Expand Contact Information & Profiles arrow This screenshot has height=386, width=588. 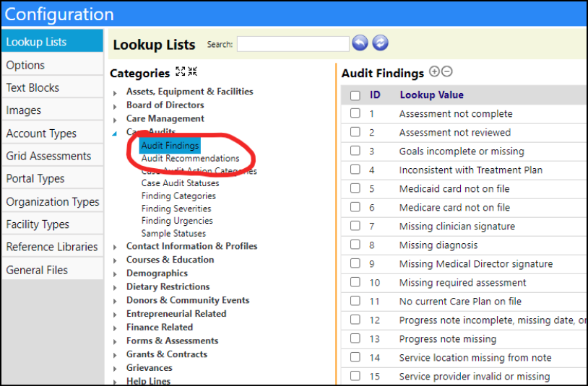(x=115, y=247)
